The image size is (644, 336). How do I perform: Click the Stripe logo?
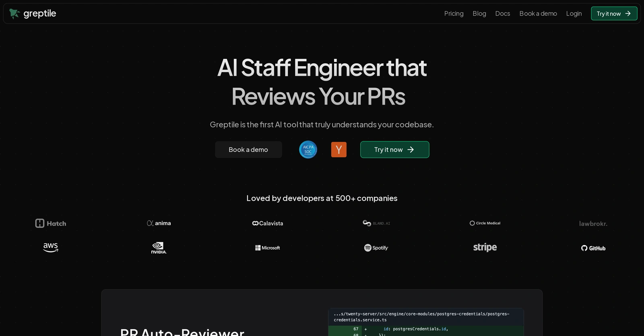485,247
